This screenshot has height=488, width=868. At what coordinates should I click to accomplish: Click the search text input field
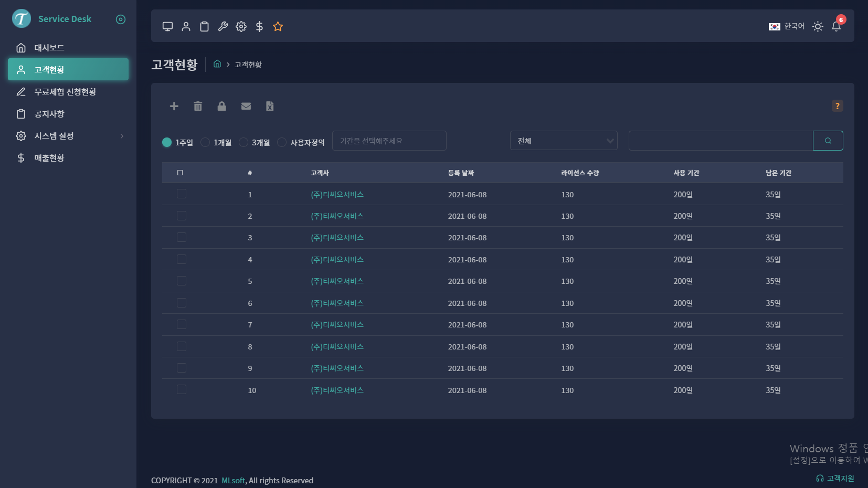[x=721, y=141]
